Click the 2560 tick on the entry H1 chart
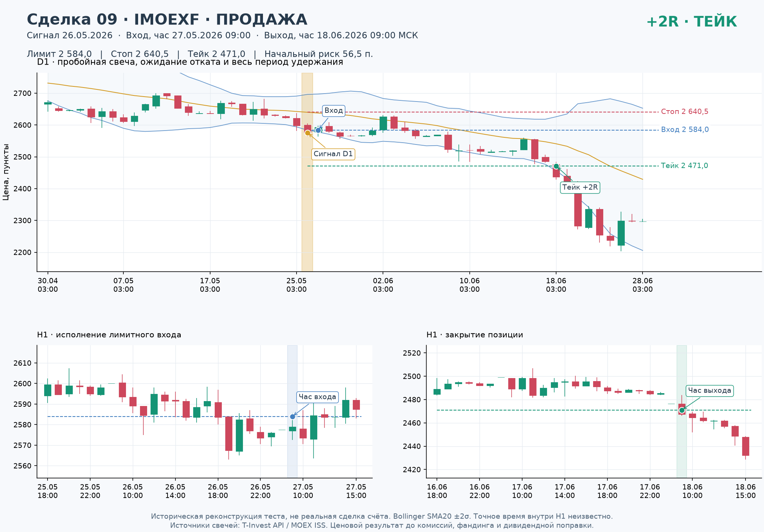The image size is (764, 532). pos(23,466)
